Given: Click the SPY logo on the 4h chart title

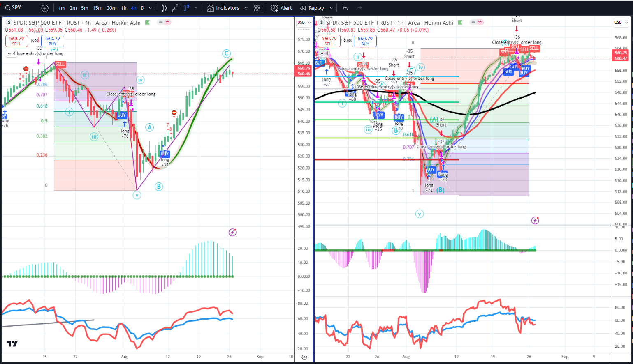Looking at the screenshot, I should pos(9,23).
